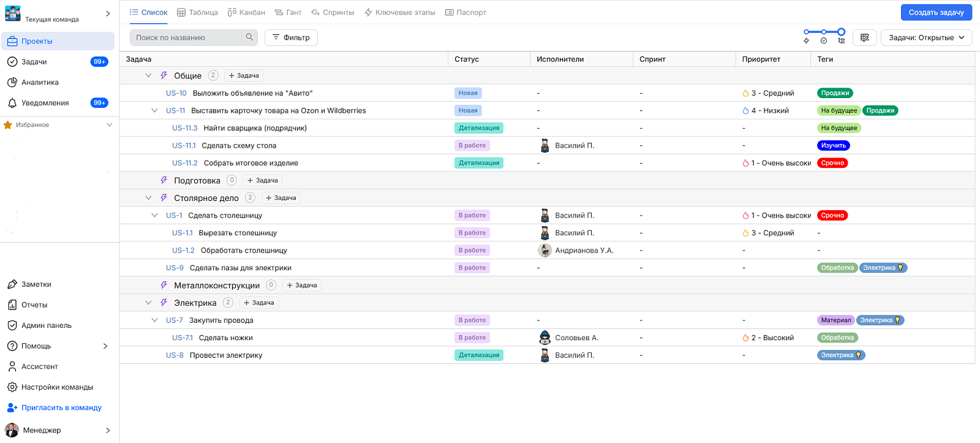Click Андрианова У.А. avatar on US-1.2

point(545,250)
